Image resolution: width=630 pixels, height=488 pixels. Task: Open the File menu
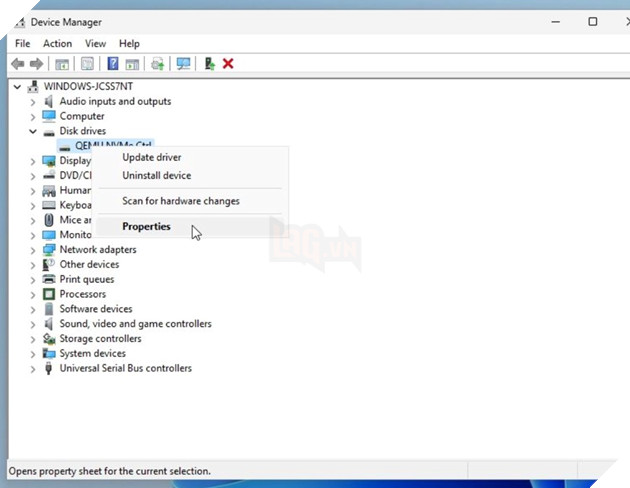22,43
